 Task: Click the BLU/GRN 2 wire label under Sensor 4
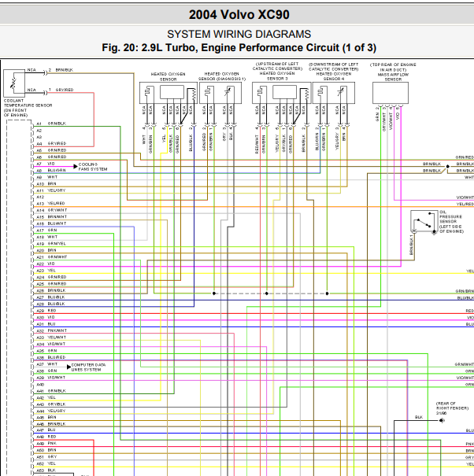(317, 139)
